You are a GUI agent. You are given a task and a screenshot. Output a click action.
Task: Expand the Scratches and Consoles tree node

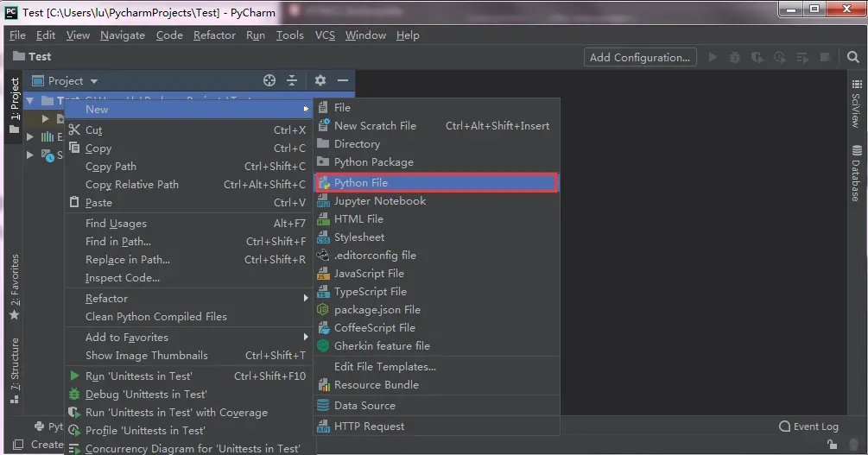point(30,155)
